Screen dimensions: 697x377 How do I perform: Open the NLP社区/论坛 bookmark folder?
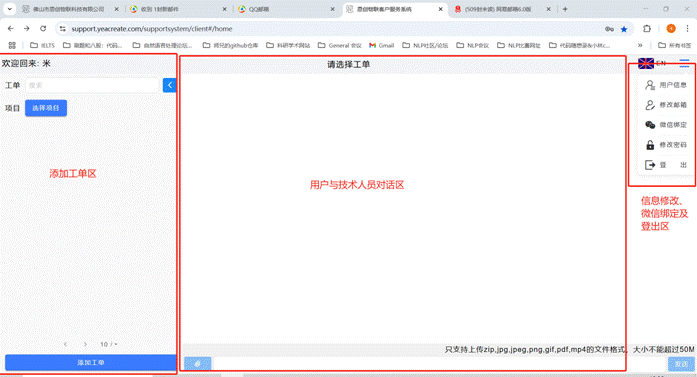click(x=425, y=45)
